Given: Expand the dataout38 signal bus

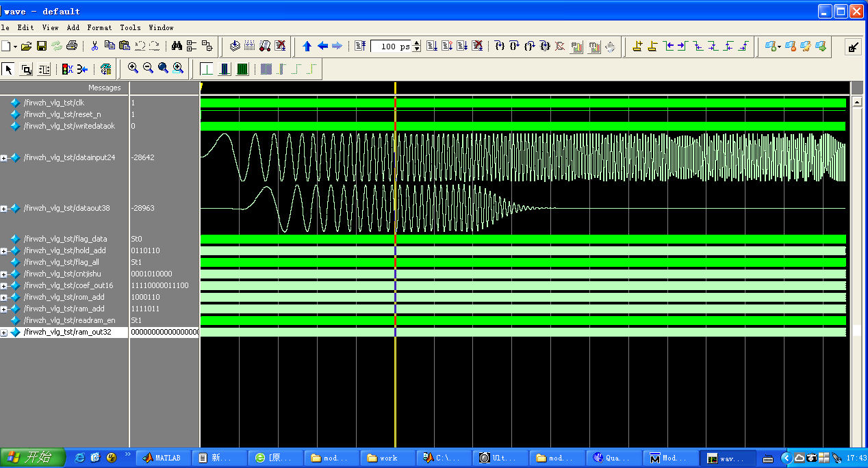Looking at the screenshot, I should 4,208.
